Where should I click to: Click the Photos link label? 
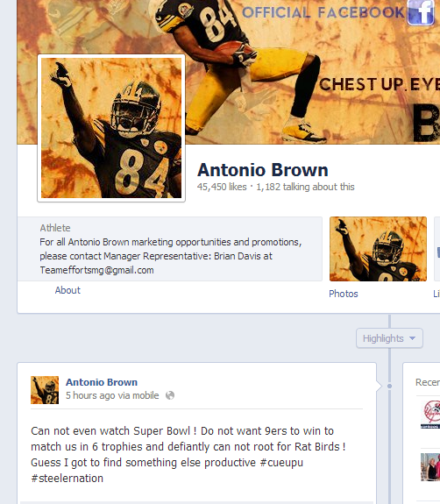pyautogui.click(x=344, y=294)
